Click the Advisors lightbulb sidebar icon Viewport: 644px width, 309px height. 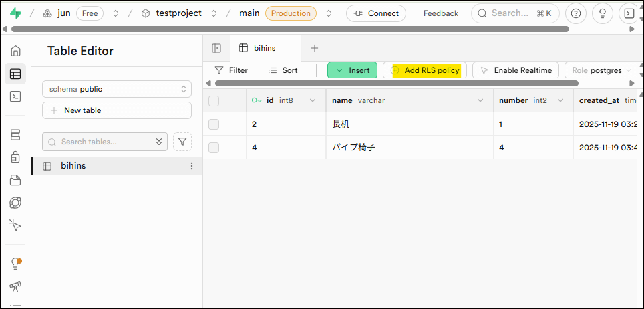pos(15,264)
